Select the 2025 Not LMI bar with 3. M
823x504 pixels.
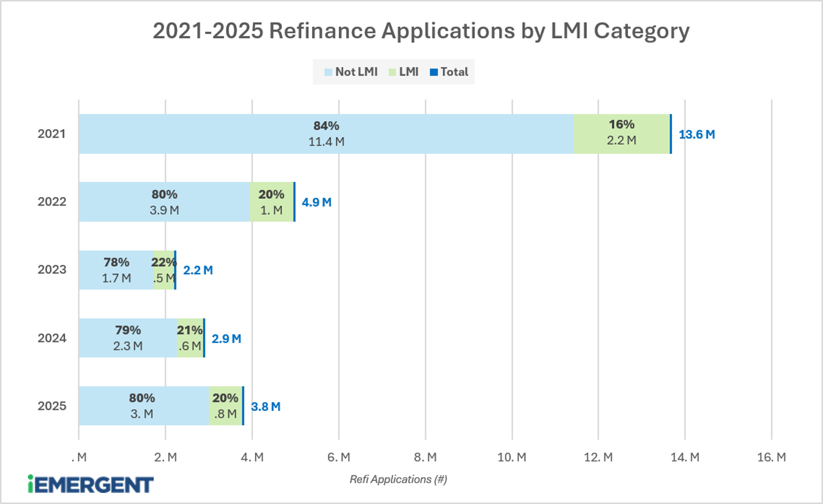(x=144, y=406)
